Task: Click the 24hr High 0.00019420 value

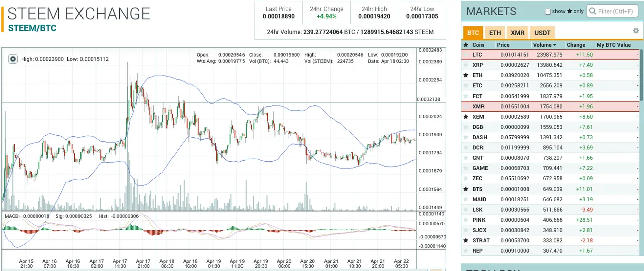Action: 374,16
